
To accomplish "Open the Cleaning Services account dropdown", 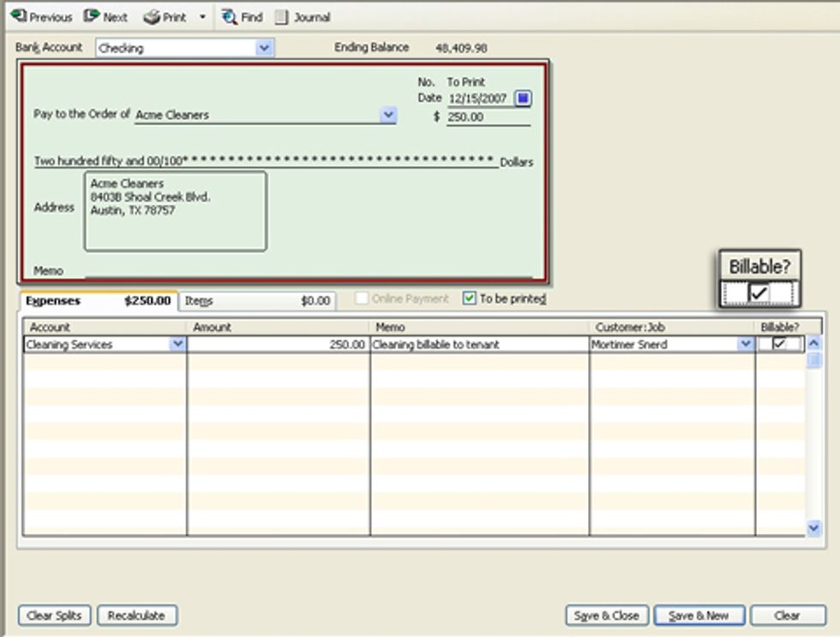I will [x=177, y=344].
